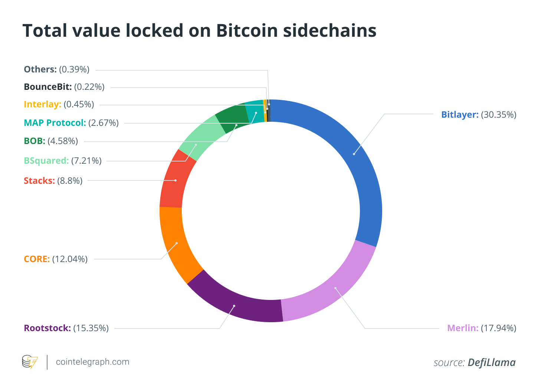Click the CORE 12.04% label
This screenshot has width=538, height=392.
coord(56,259)
